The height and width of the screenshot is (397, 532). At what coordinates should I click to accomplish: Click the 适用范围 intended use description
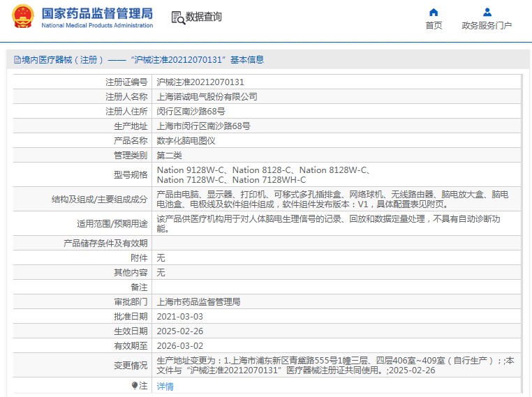coord(328,223)
